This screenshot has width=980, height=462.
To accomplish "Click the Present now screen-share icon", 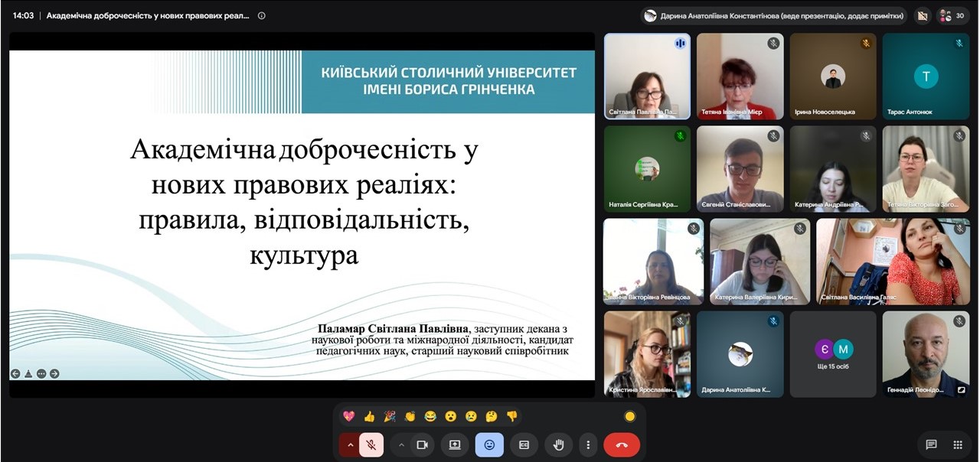I will [455, 444].
